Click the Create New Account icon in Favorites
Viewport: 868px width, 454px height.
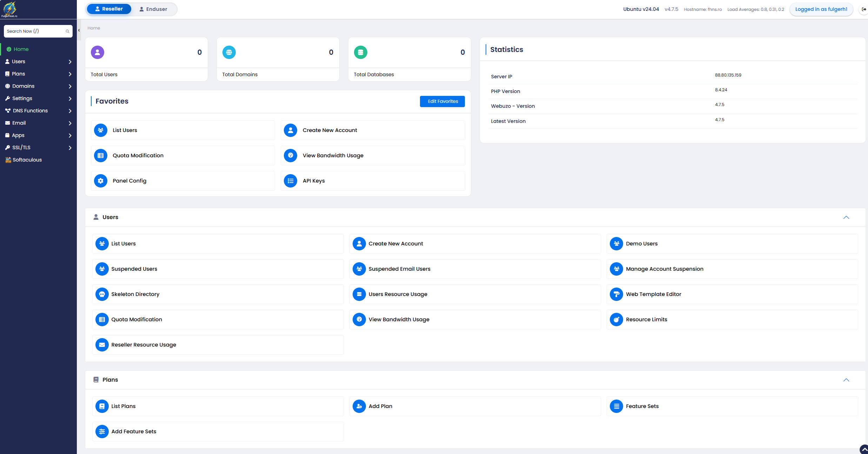point(291,130)
